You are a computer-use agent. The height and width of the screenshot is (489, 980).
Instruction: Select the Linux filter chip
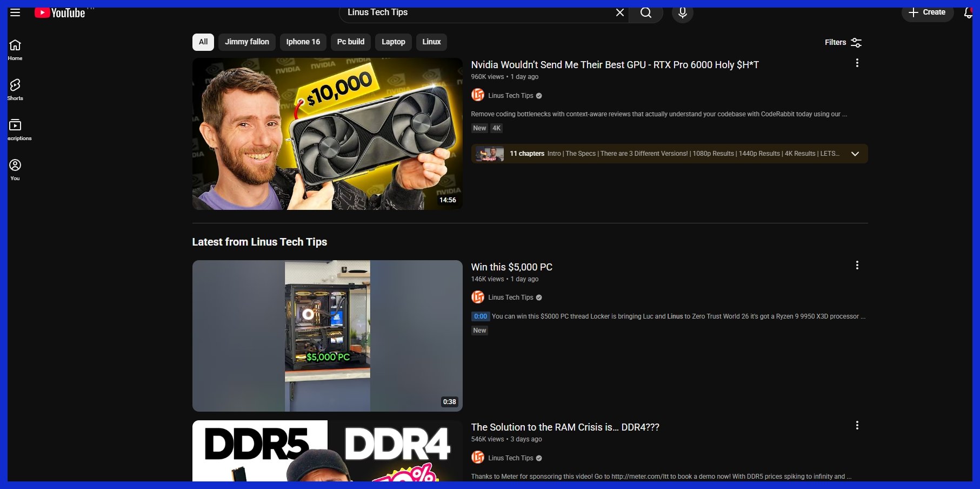tap(431, 42)
